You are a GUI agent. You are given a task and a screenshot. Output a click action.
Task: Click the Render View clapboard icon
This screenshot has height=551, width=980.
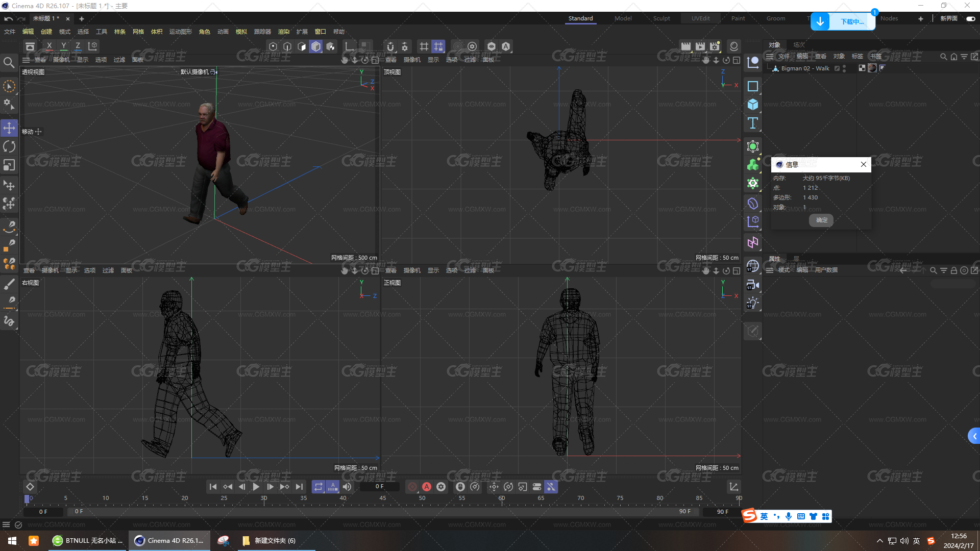686,46
